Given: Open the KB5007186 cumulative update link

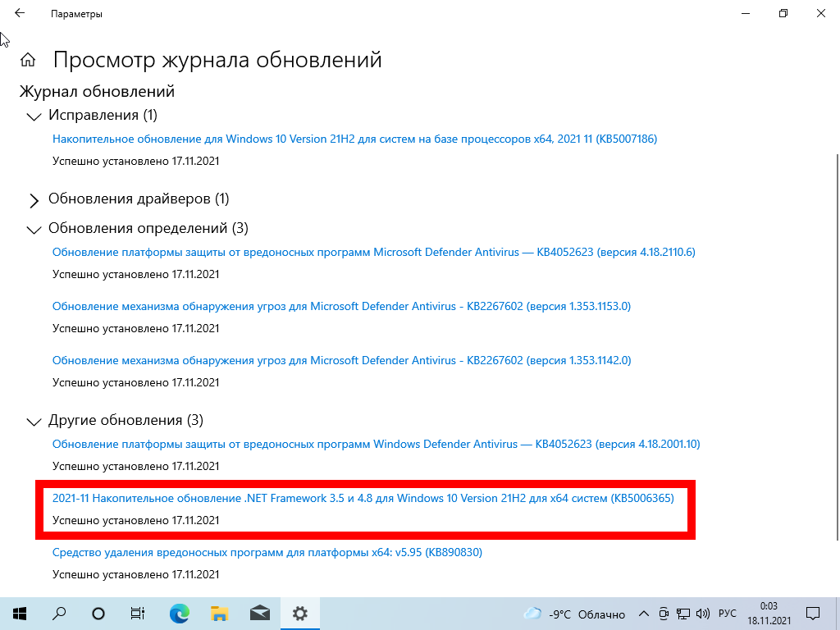Looking at the screenshot, I should [354, 139].
